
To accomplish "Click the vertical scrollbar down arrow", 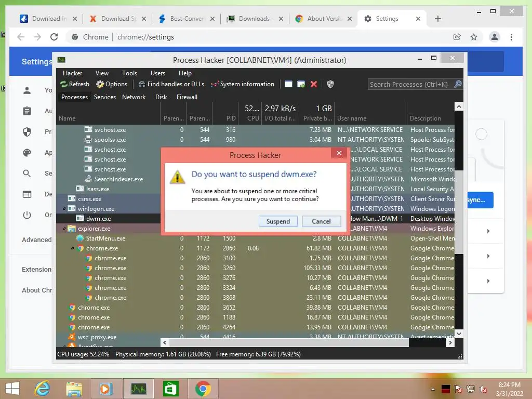I will coord(459,334).
